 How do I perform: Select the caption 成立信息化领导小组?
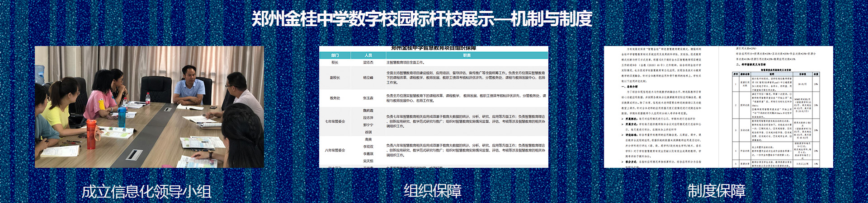(146, 191)
